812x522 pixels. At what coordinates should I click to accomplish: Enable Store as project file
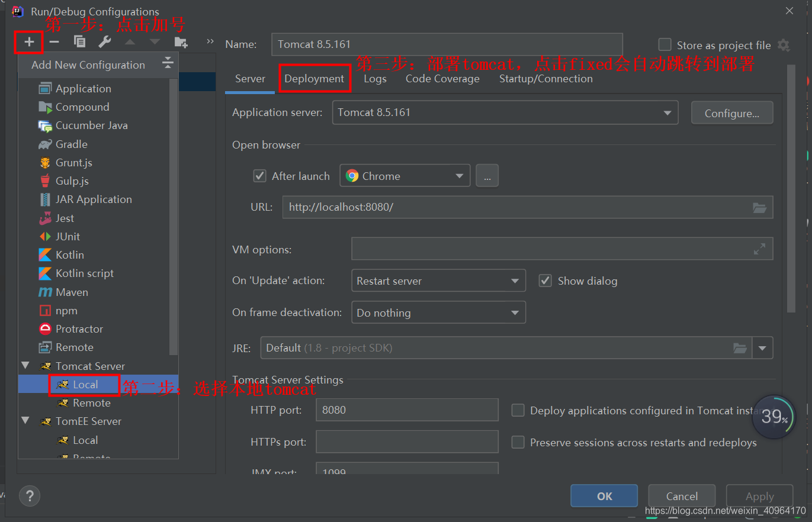coord(665,44)
